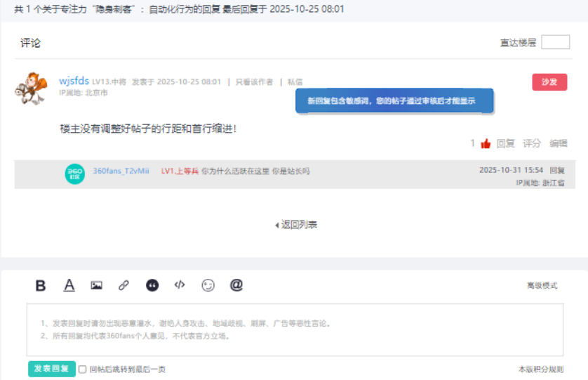Image resolution: width=588 pixels, height=380 pixels.
Task: Click inside the reply text area
Action: pyautogui.click(x=295, y=330)
